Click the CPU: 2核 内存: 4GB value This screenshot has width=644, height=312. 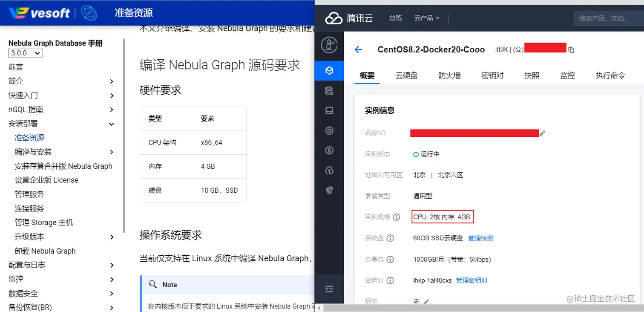[x=442, y=217]
